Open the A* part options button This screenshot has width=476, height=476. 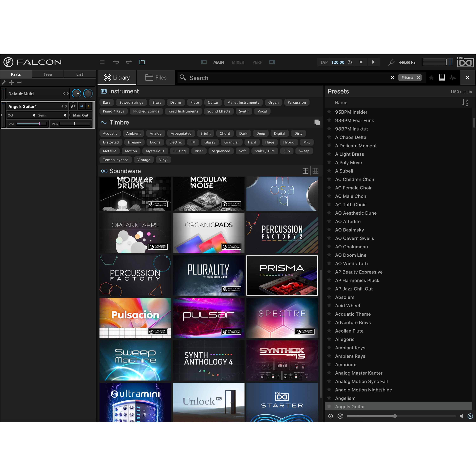click(73, 106)
